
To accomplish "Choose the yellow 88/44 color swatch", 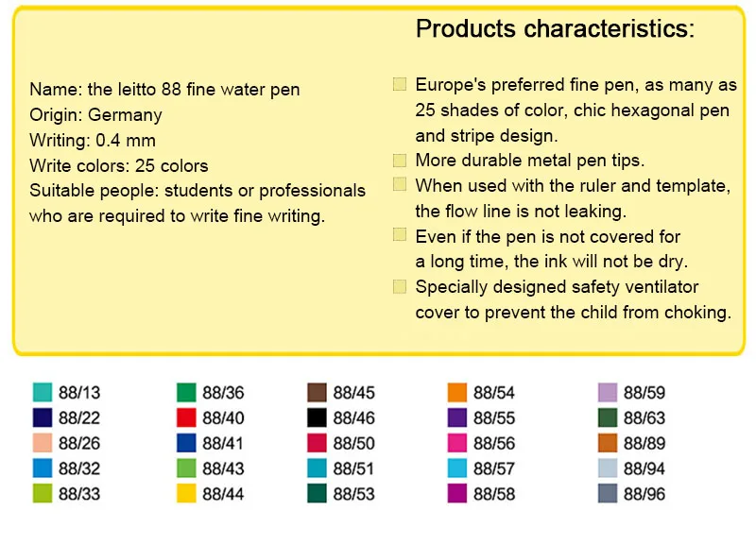I will coord(186,493).
